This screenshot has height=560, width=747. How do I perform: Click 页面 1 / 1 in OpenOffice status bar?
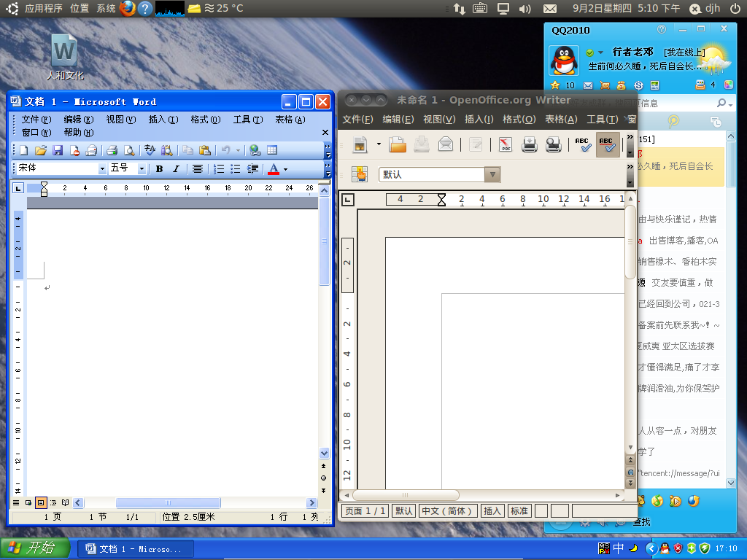coord(365,511)
